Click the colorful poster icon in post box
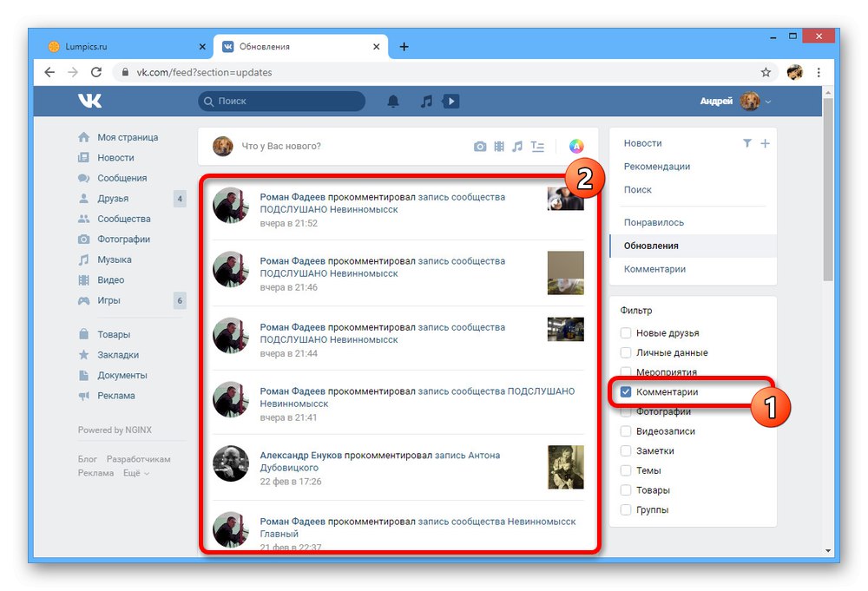The image size is (868, 591). click(576, 146)
